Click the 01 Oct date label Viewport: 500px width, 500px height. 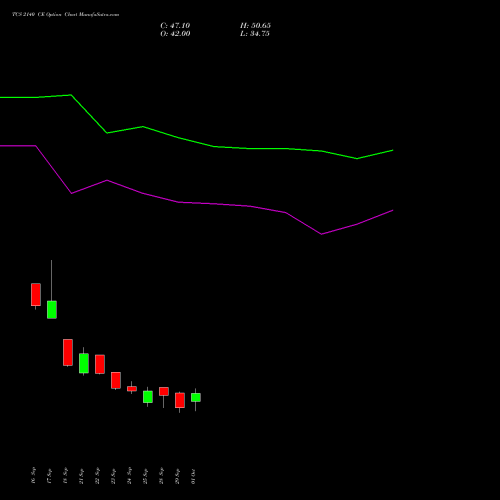[193, 476]
